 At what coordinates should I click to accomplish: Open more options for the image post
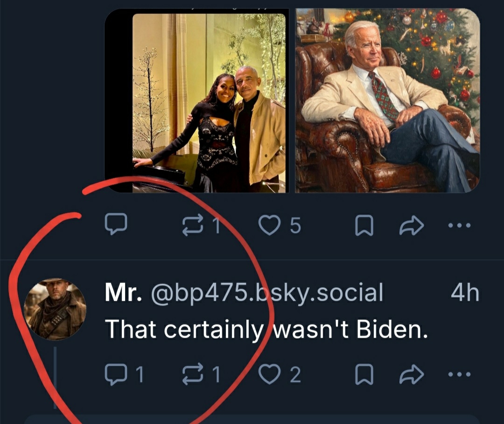[x=459, y=226]
